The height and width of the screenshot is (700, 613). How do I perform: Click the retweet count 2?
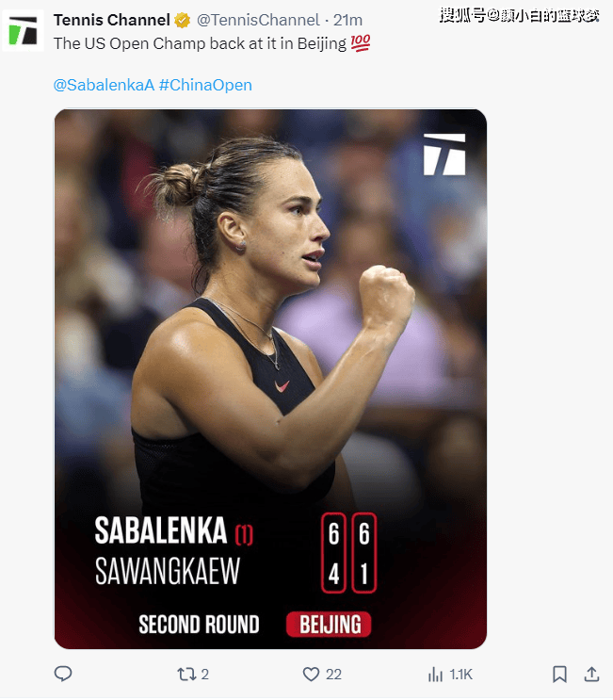click(204, 675)
